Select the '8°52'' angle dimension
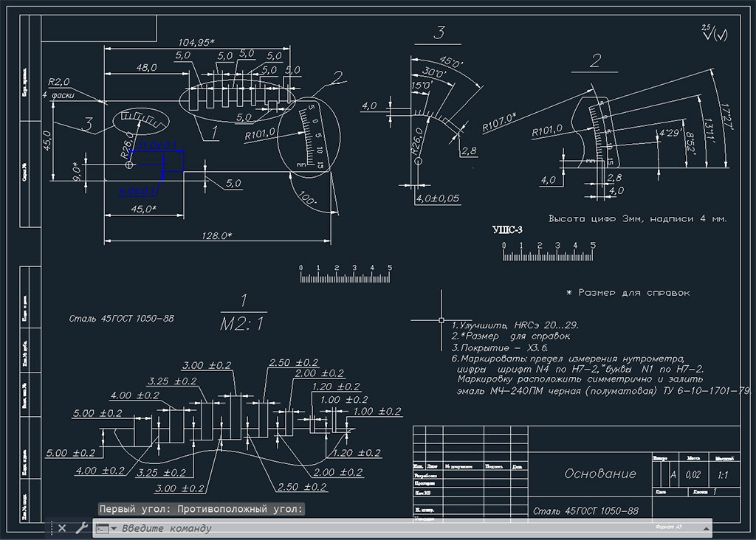 [690, 143]
